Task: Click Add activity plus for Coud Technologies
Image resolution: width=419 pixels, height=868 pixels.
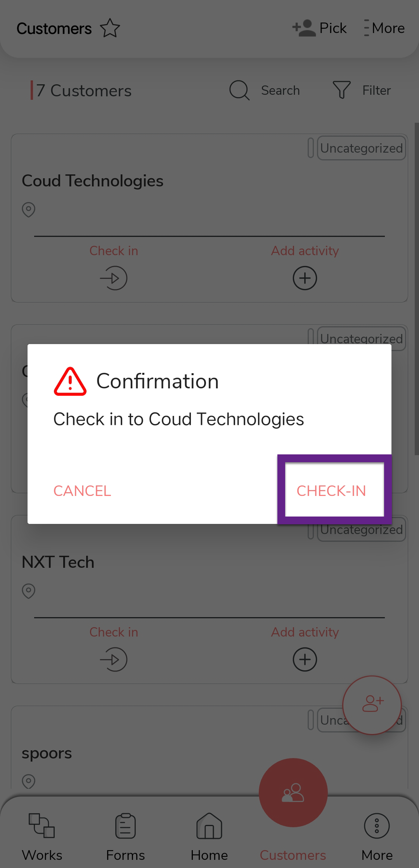Action: click(x=305, y=278)
